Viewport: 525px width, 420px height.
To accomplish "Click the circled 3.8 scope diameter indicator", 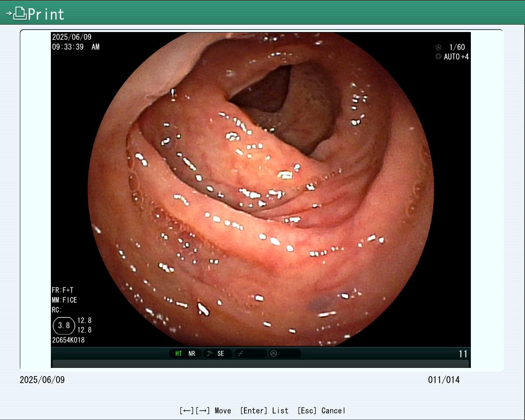I will click(x=64, y=326).
